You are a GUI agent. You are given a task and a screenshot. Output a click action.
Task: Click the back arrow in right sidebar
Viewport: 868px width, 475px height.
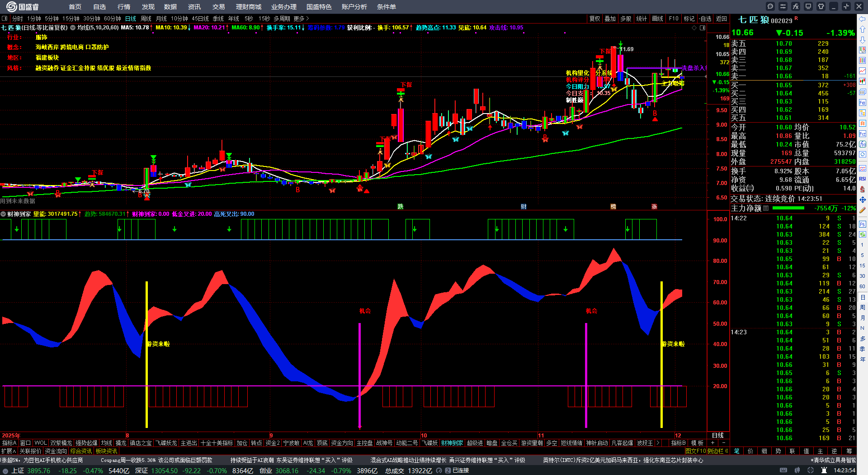(x=863, y=19)
